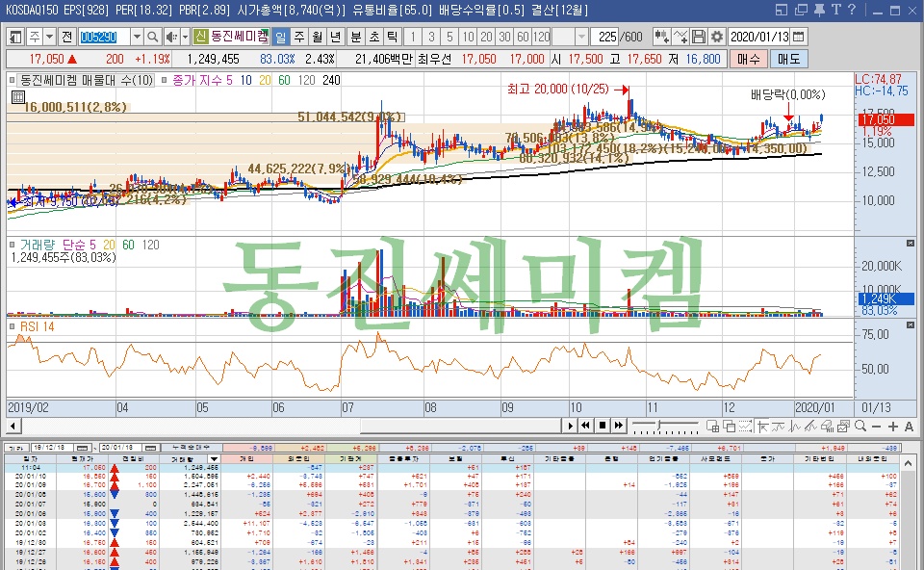Image resolution: width=924 pixels, height=570 pixels.
Task: Fast forward the chart replay
Action: (x=618, y=426)
